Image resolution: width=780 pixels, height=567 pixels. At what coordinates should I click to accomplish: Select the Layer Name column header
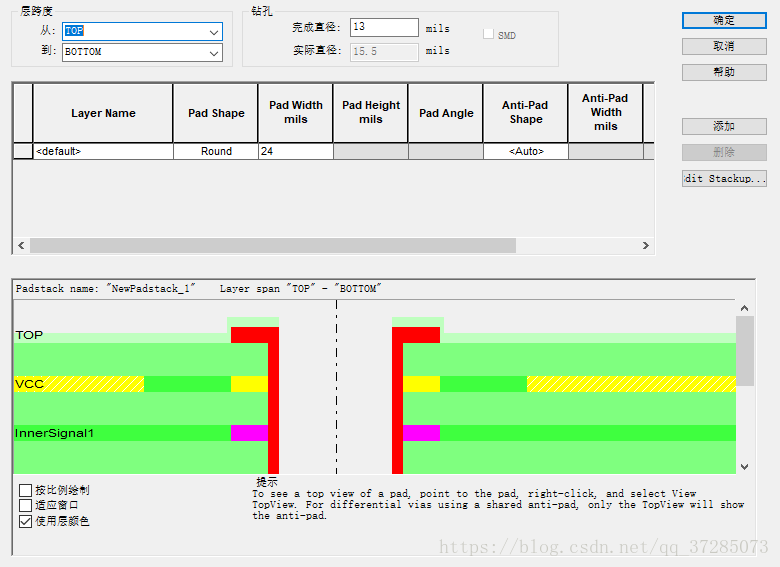tap(103, 113)
